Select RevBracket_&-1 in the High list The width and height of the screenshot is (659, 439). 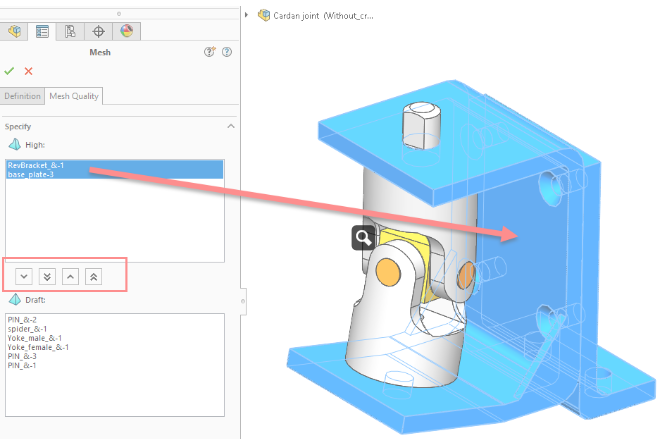tap(36, 165)
